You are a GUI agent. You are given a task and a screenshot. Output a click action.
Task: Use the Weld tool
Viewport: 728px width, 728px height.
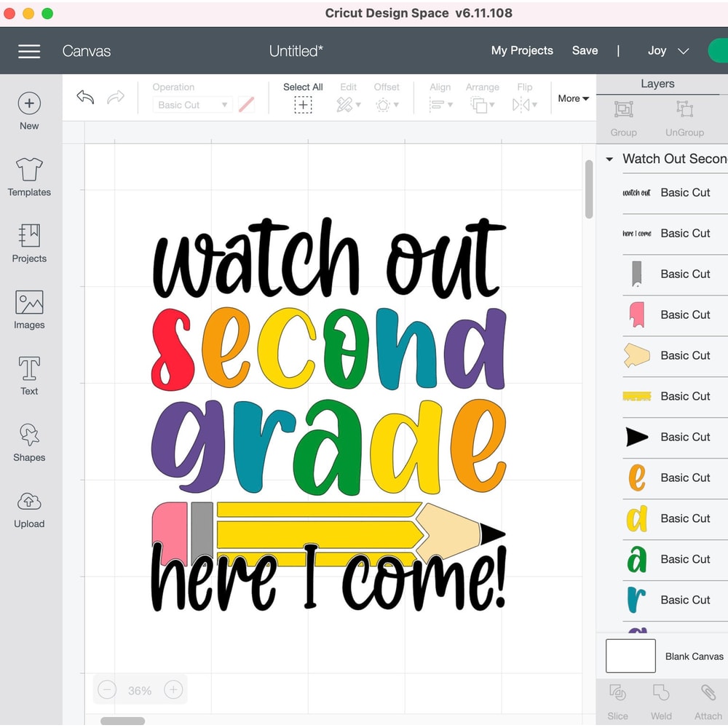(661, 700)
